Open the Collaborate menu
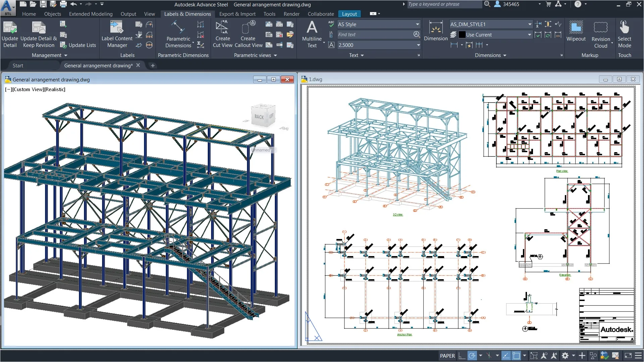The width and height of the screenshot is (644, 362). [320, 14]
